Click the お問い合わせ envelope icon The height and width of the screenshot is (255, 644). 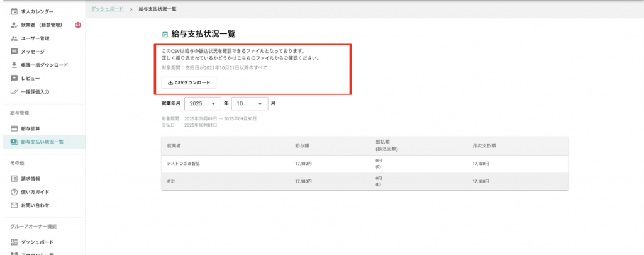pyautogui.click(x=14, y=205)
